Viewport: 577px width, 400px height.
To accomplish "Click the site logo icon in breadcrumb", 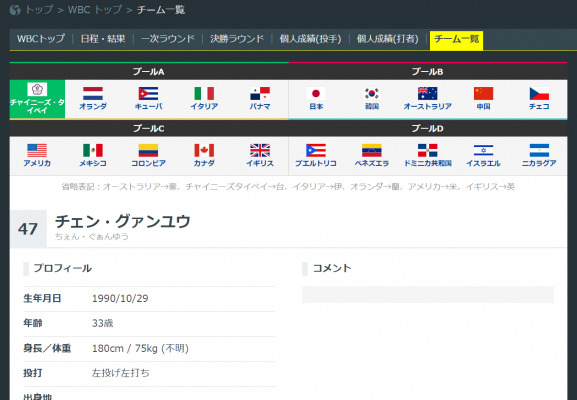I will tap(15, 10).
